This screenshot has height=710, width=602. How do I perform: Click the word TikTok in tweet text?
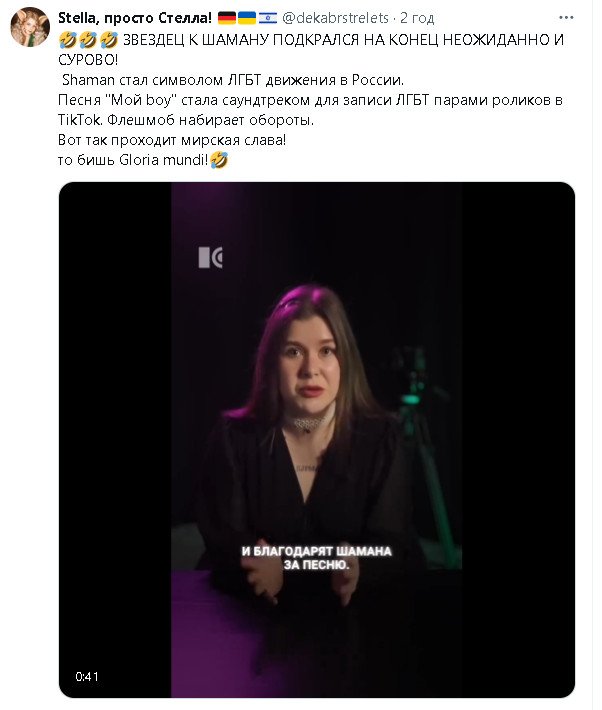pos(80,120)
